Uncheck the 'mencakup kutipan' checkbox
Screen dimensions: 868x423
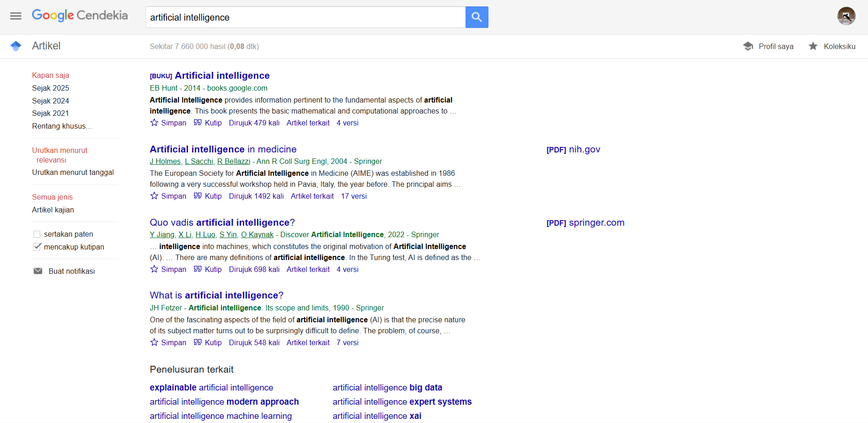point(37,247)
